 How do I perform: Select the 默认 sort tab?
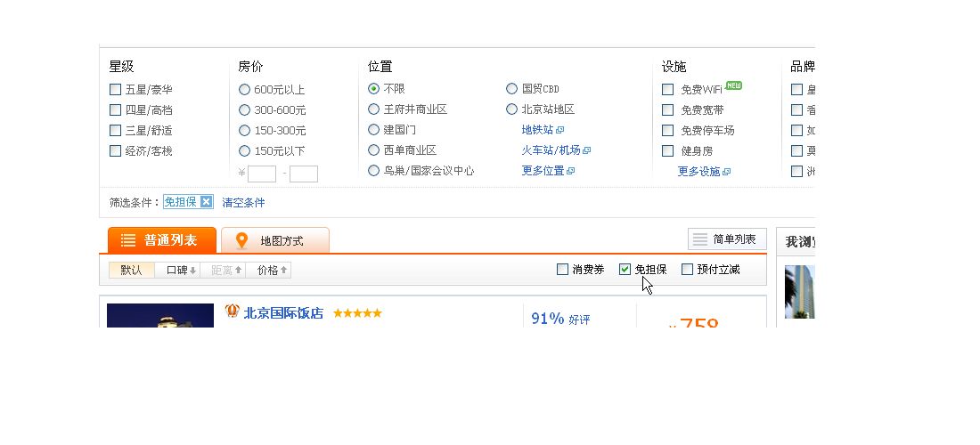tap(131, 271)
